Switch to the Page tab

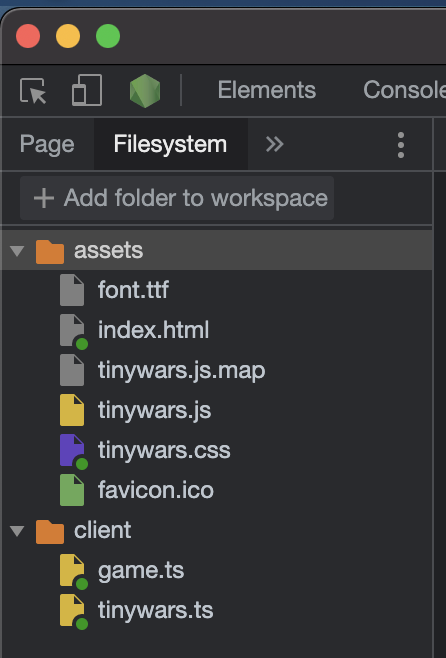point(47,144)
